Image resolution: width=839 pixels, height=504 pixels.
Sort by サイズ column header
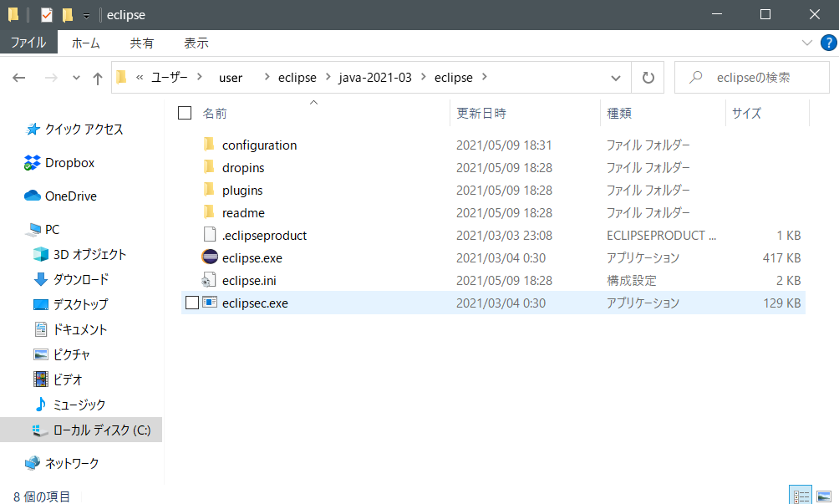coord(746,114)
